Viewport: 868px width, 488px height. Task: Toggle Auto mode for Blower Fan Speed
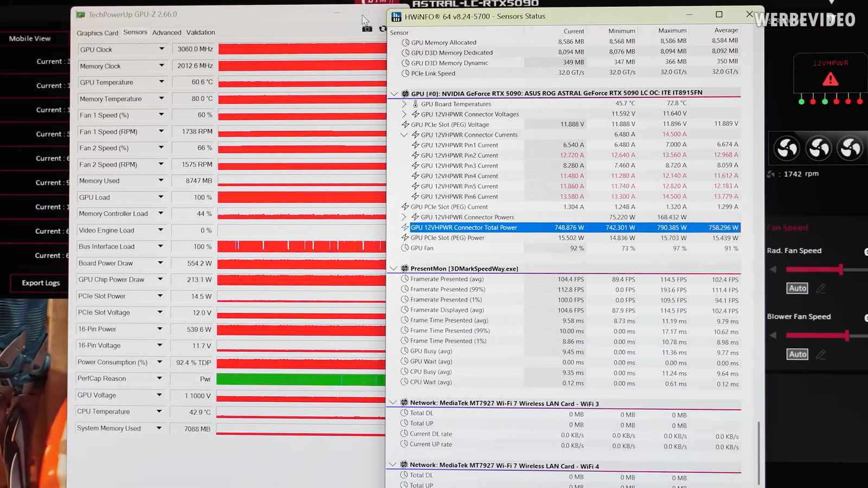click(797, 355)
